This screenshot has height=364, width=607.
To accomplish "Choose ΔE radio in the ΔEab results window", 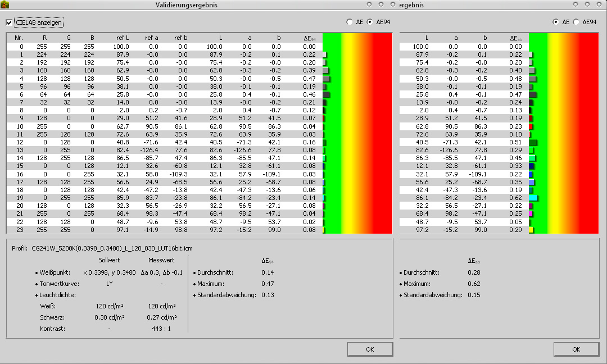I will pyautogui.click(x=556, y=22).
